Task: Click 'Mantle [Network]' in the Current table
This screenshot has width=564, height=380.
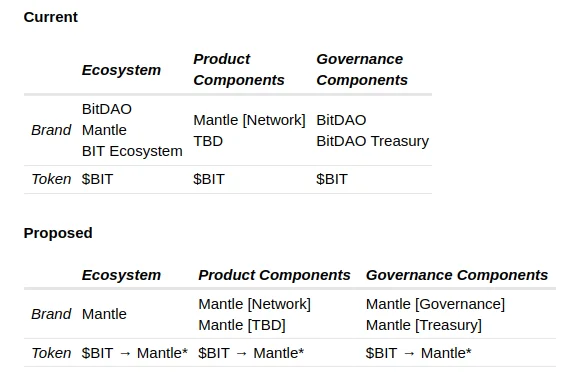Action: coord(249,120)
